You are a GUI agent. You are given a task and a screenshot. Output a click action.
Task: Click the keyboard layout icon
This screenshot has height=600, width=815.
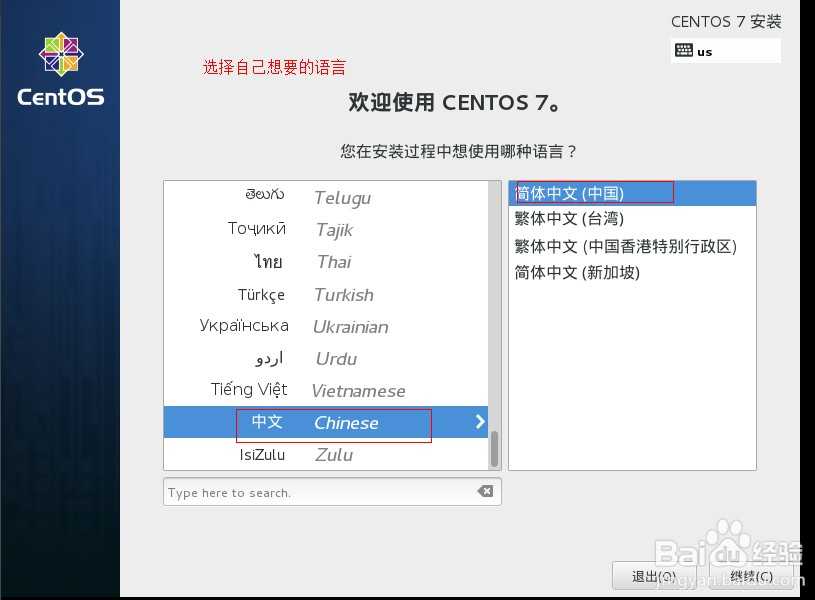click(x=683, y=50)
